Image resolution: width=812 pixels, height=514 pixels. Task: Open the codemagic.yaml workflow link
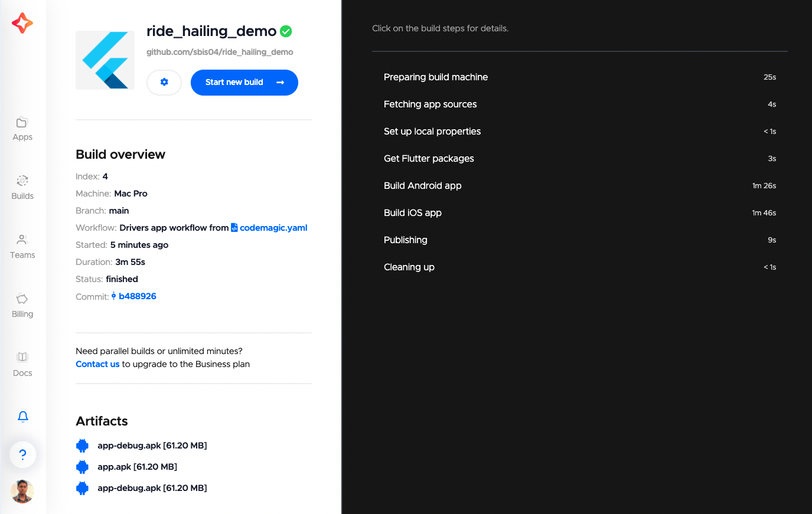(x=273, y=228)
